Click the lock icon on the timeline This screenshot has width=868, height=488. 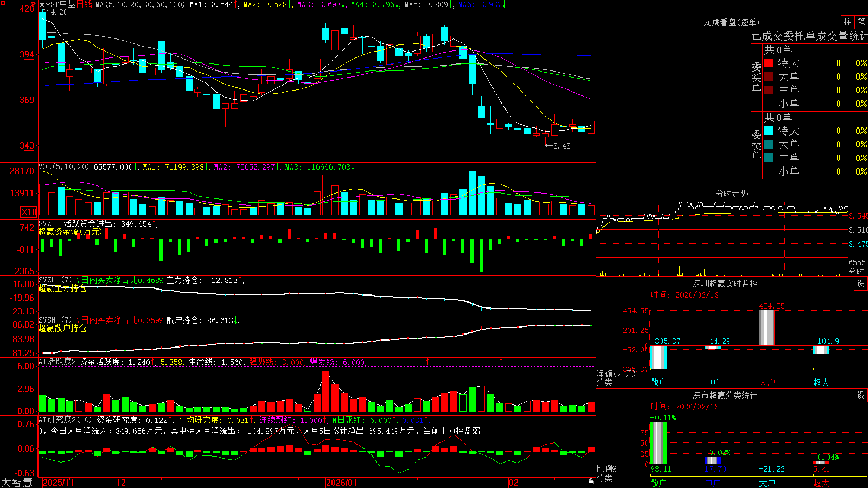[591, 481]
